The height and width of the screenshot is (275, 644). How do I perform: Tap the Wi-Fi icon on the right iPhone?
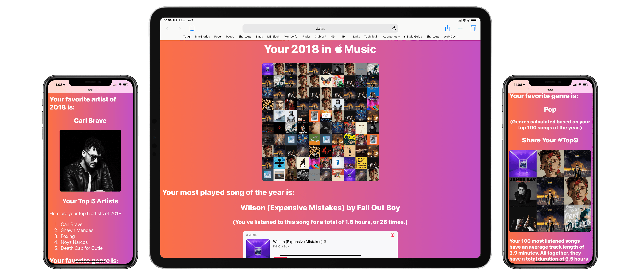(x=580, y=85)
